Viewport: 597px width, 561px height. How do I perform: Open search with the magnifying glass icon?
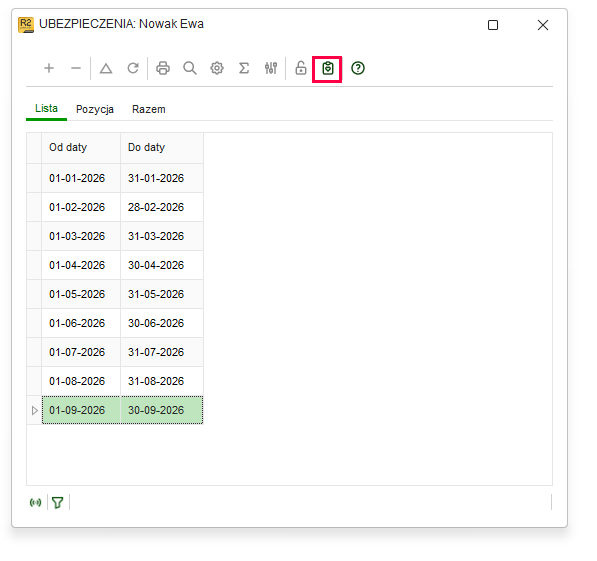190,69
